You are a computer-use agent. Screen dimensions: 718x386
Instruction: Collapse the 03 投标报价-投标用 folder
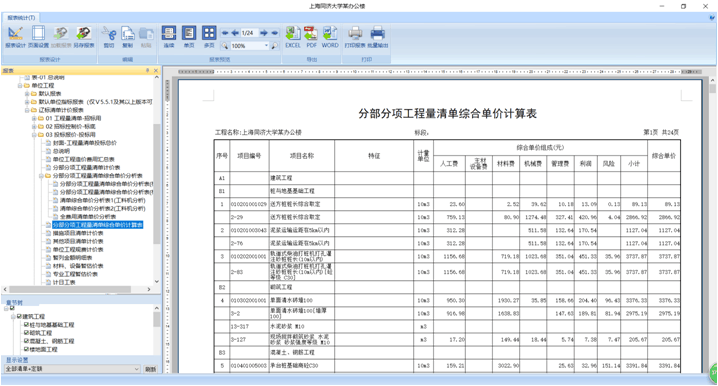tap(34, 135)
